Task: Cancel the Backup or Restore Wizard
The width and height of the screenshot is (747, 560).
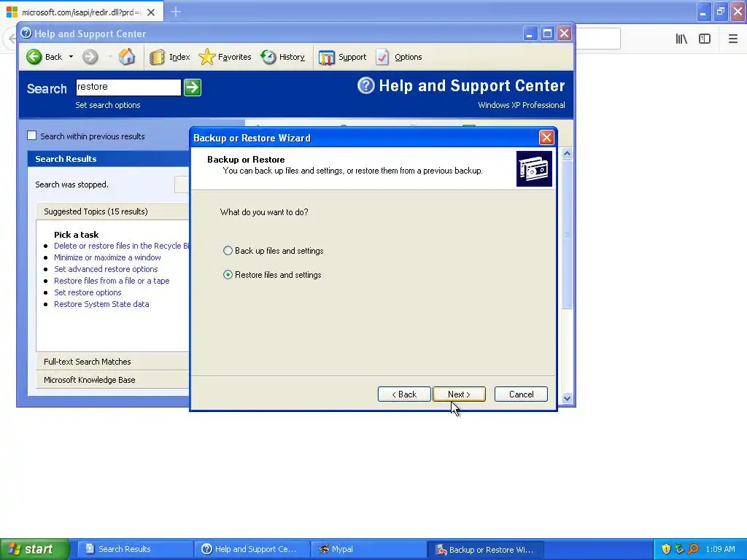Action: [x=521, y=394]
